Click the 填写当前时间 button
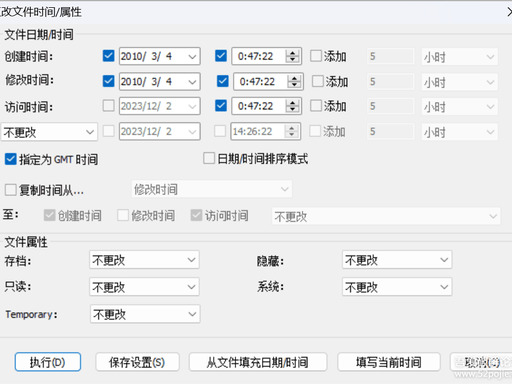 pos(389,362)
